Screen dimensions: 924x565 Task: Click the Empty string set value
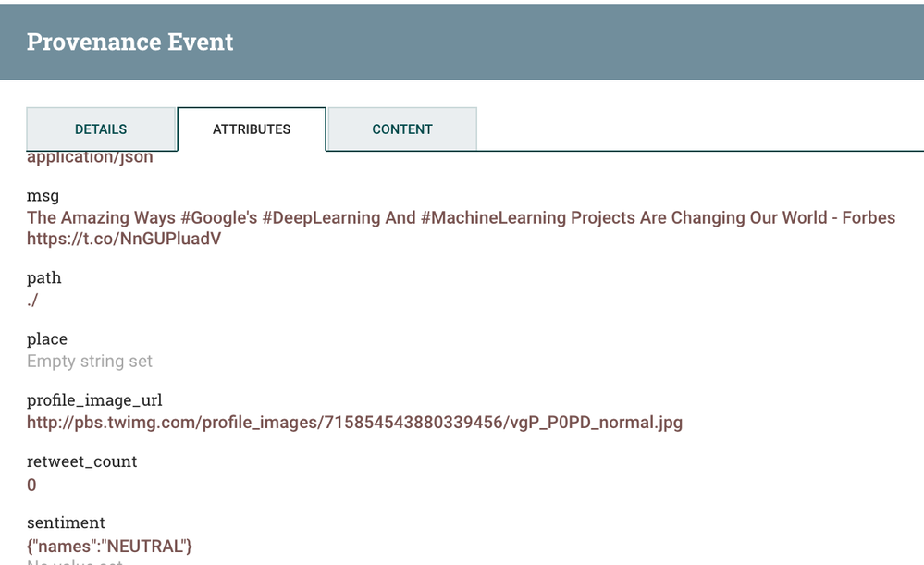(90, 361)
